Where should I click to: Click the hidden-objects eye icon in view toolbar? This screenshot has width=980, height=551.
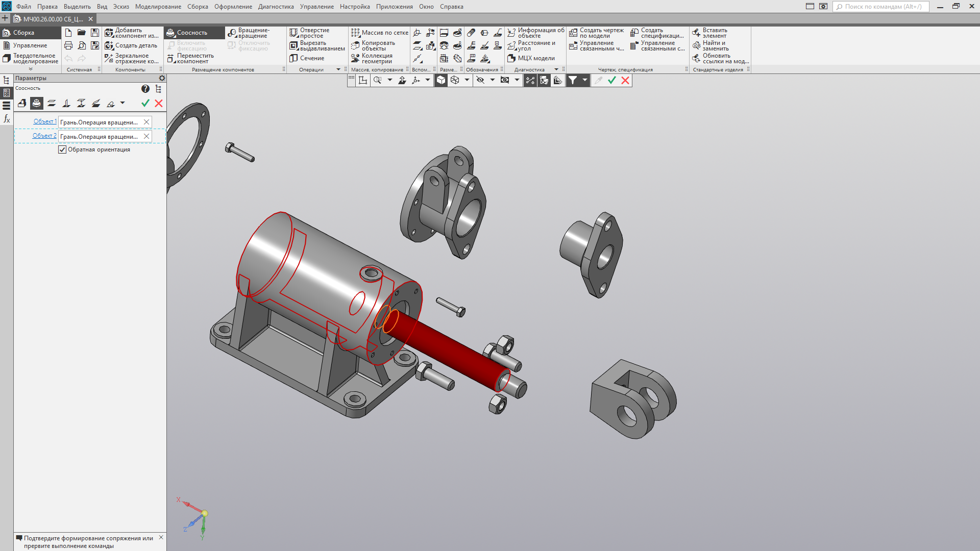pyautogui.click(x=480, y=80)
